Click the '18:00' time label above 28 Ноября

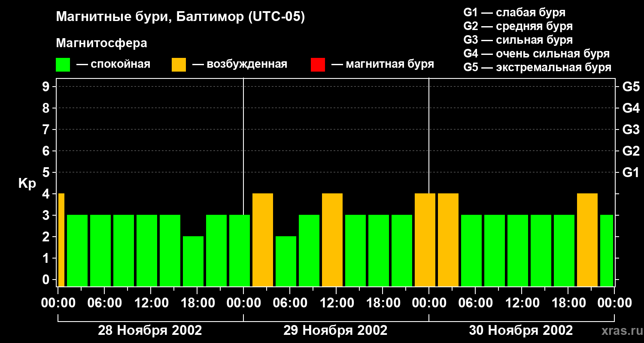(197, 303)
